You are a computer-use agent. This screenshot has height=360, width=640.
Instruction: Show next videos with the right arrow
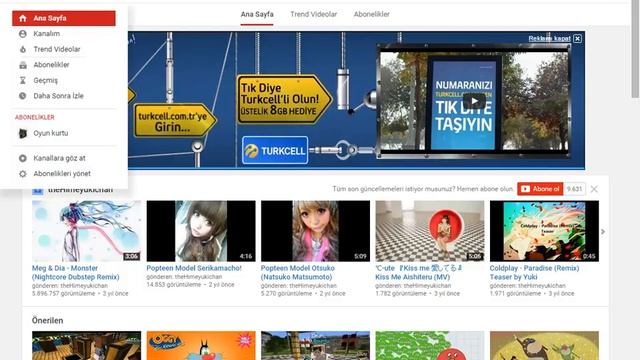click(603, 231)
